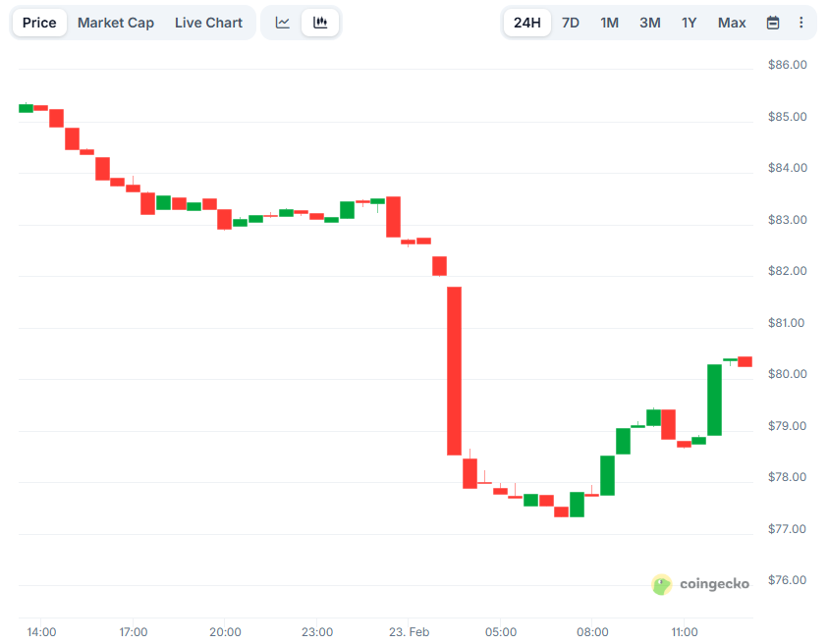Select the line chart view icon
The width and height of the screenshot is (828, 644).
[x=282, y=22]
